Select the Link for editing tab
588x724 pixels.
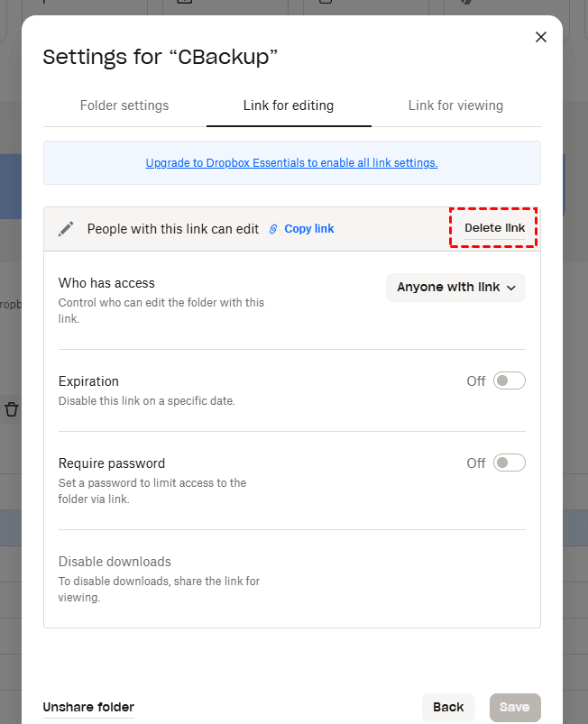point(289,105)
